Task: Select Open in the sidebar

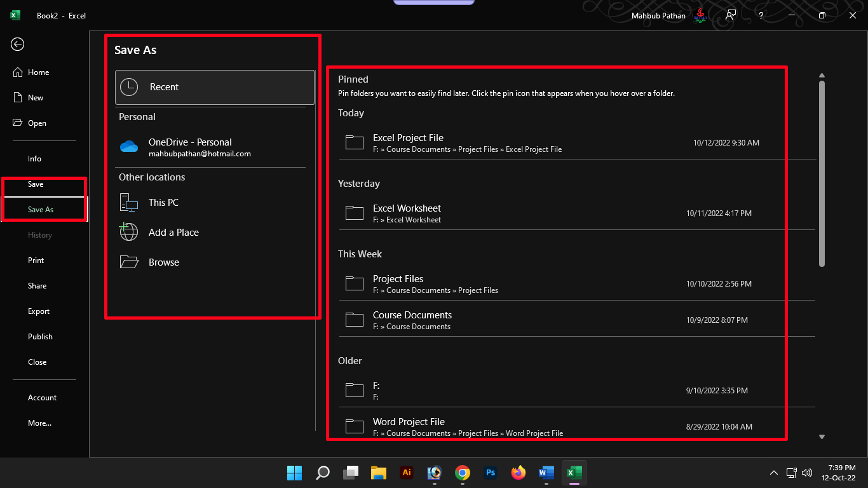Action: coord(38,123)
